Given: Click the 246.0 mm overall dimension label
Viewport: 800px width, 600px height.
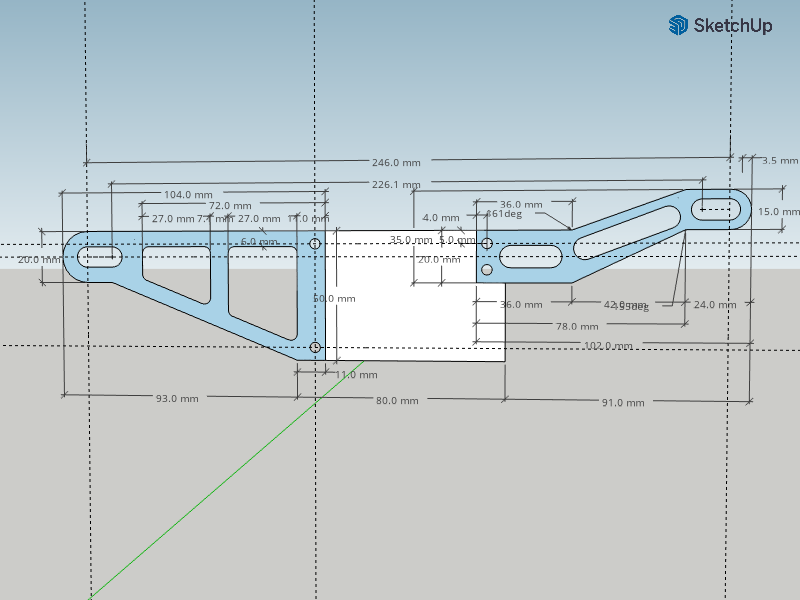Looking at the screenshot, I should (x=395, y=162).
